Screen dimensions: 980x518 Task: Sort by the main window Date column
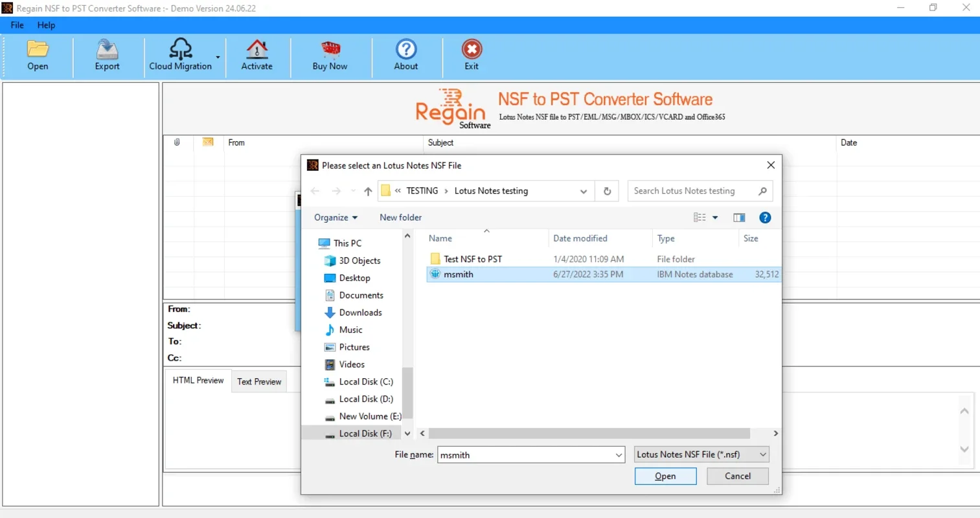coord(849,142)
